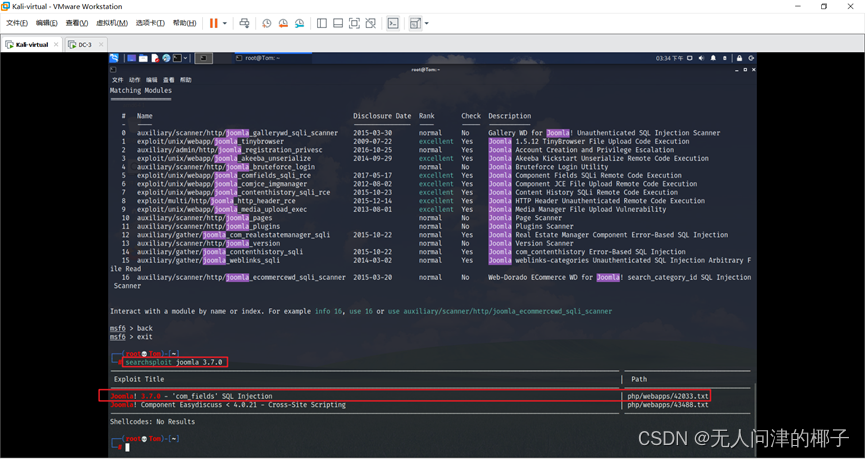
Task: Expand the stretch display dropdown arrow
Action: [426, 23]
